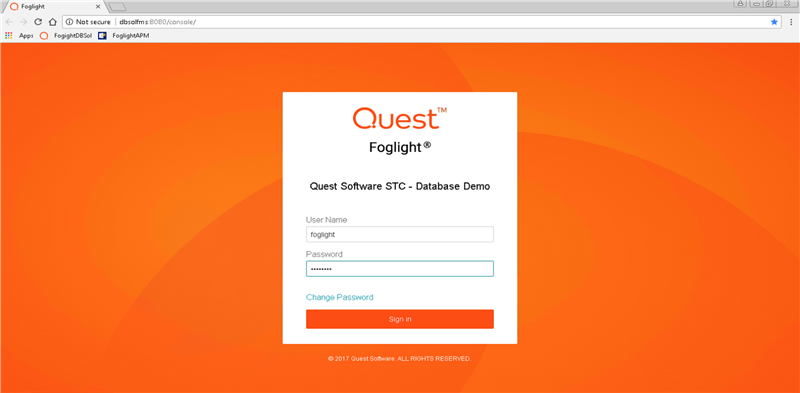800x393 pixels.
Task: Select the Foglight browser tab
Action: tap(54, 7)
